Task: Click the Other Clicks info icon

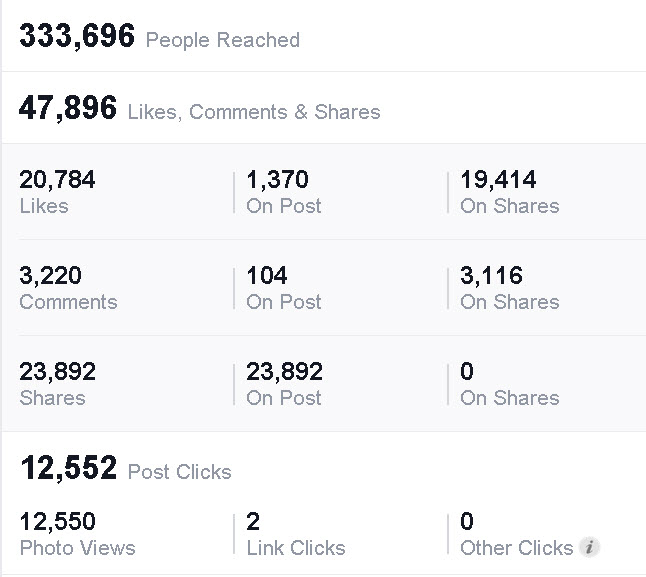Action: click(590, 547)
